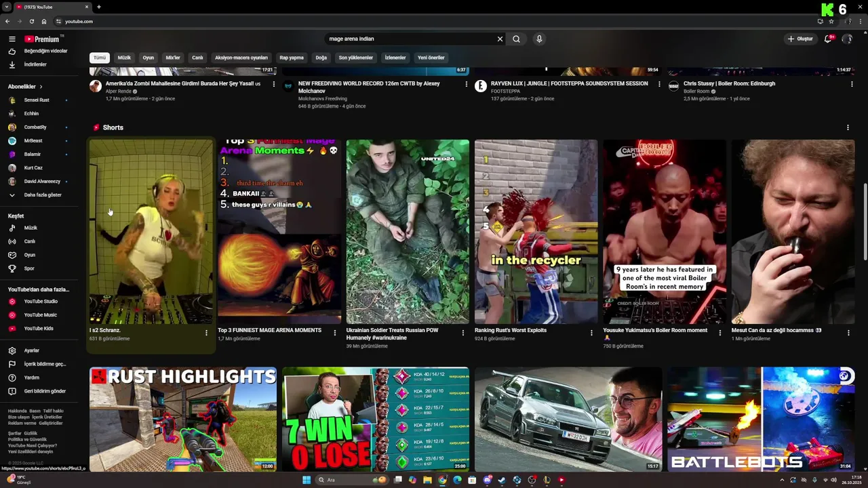868x488 pixels.
Task: Reload the page in browser
Action: click(x=31, y=21)
